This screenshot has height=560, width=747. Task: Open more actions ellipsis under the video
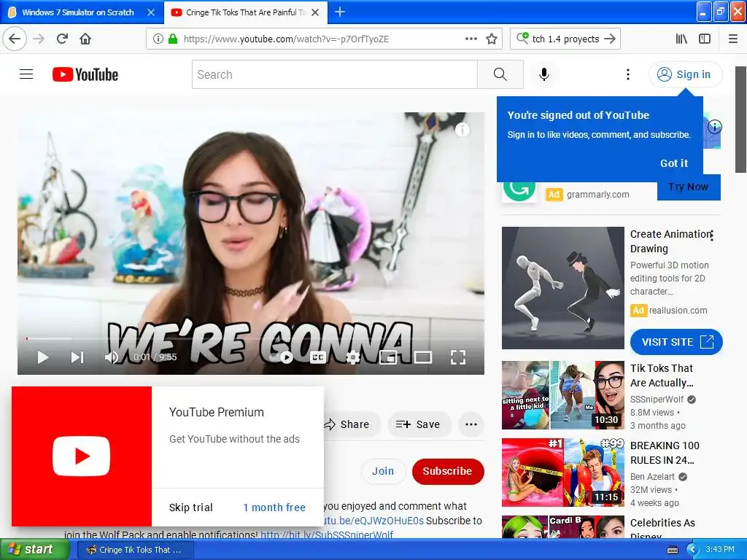coord(471,424)
